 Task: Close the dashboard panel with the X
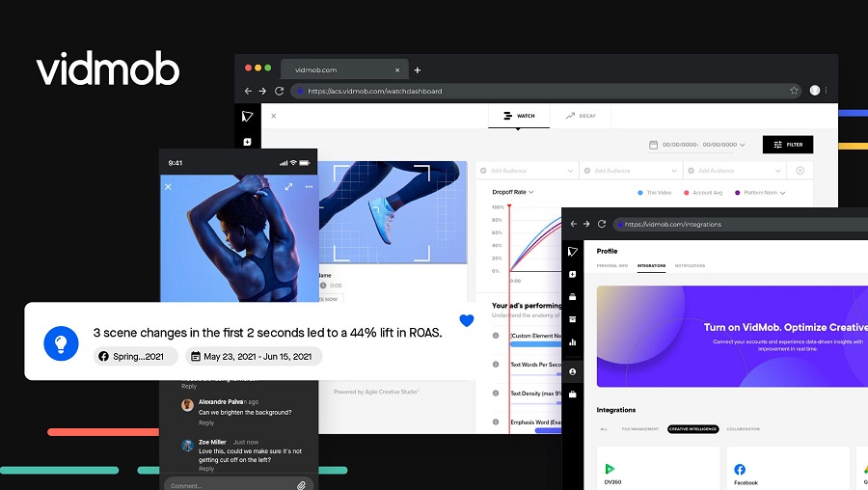(x=274, y=116)
